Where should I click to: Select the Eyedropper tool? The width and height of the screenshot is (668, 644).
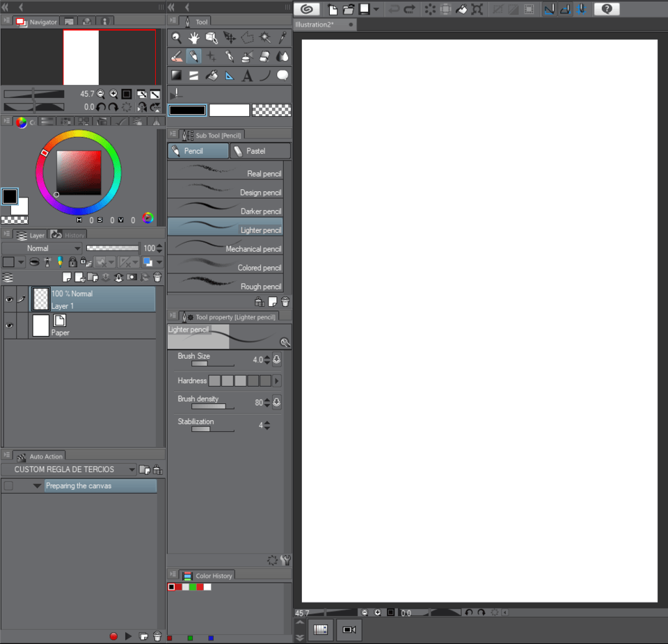click(x=283, y=38)
